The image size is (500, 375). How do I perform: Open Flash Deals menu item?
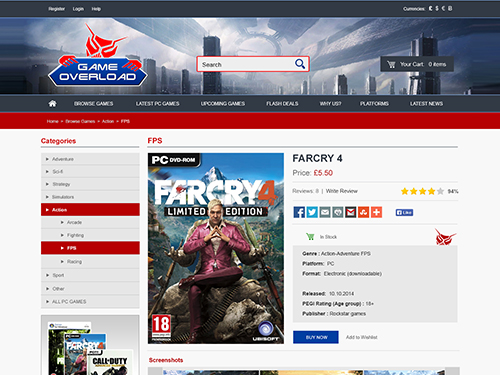[x=282, y=104]
